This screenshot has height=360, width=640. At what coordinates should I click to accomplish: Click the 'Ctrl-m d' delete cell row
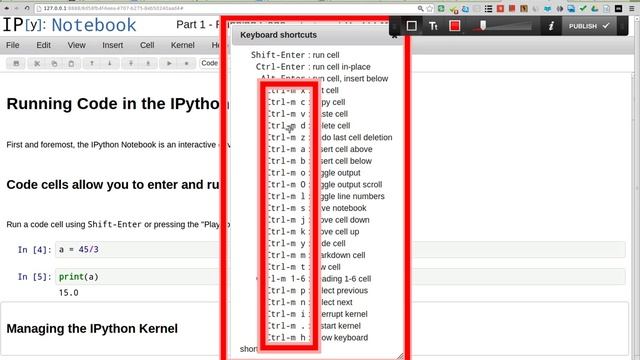(309, 126)
